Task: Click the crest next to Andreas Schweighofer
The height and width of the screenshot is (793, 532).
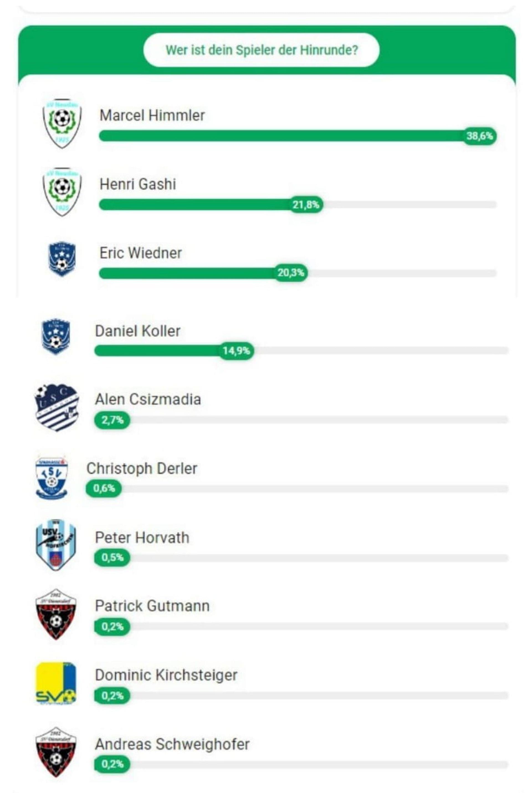Action: click(56, 752)
